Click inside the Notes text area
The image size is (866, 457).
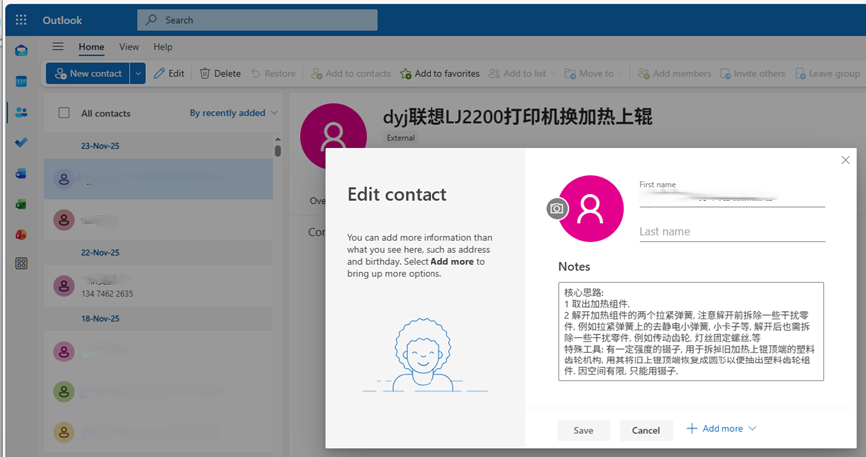(x=691, y=332)
